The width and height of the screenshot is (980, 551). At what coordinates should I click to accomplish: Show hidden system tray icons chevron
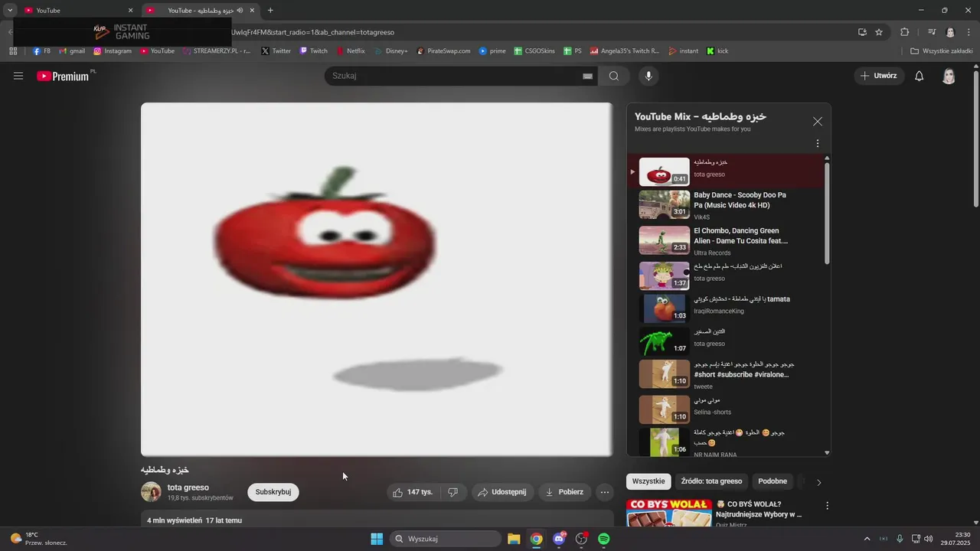tap(867, 539)
